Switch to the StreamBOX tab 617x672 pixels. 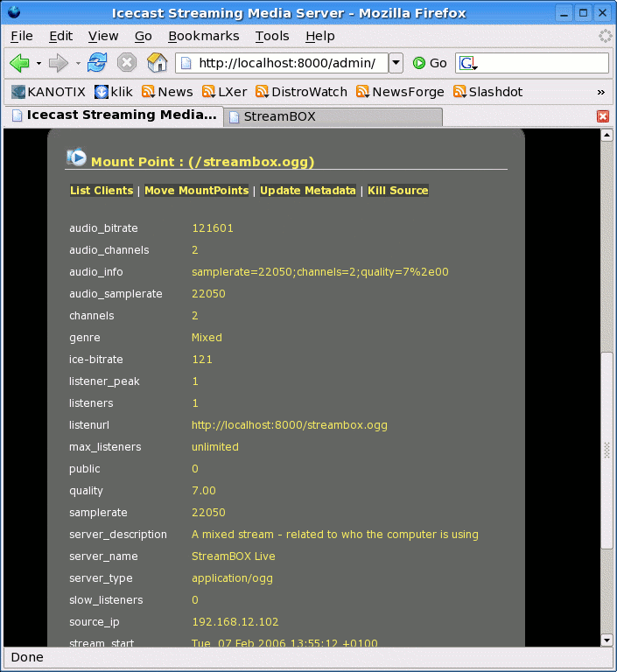[x=333, y=116]
